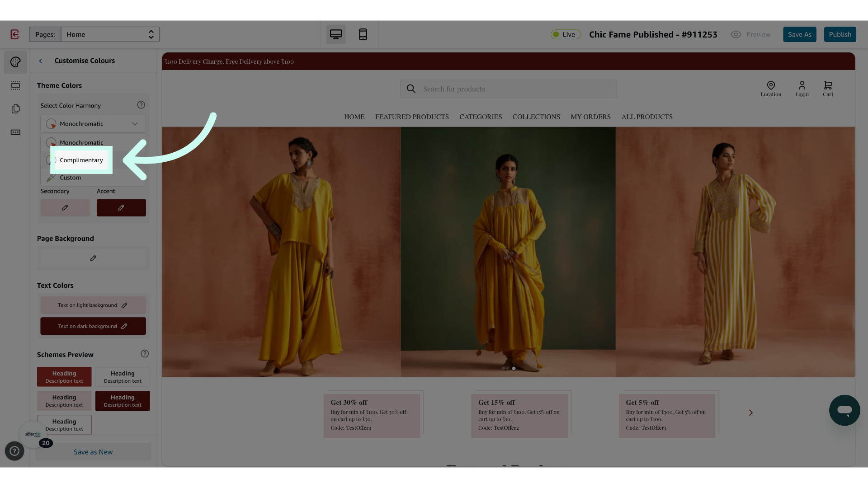The image size is (868, 488).
Task: Expand the Monochromatic color harmony dropdown
Action: click(x=93, y=124)
